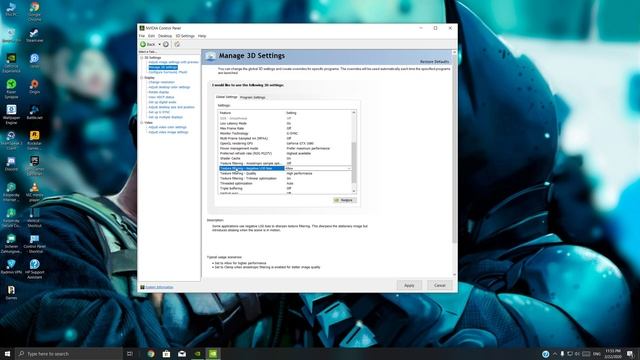The height and width of the screenshot is (360, 640).
Task: Open Wallpaper Engine desktop icon
Action: 11,114
